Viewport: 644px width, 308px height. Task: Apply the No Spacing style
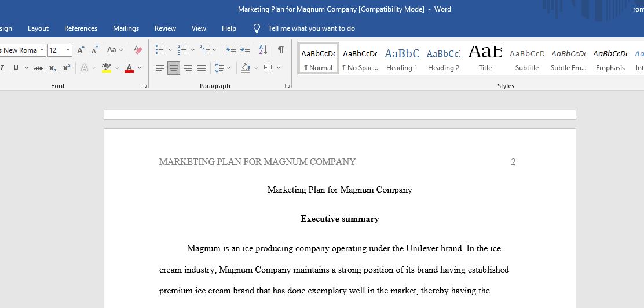coord(360,58)
